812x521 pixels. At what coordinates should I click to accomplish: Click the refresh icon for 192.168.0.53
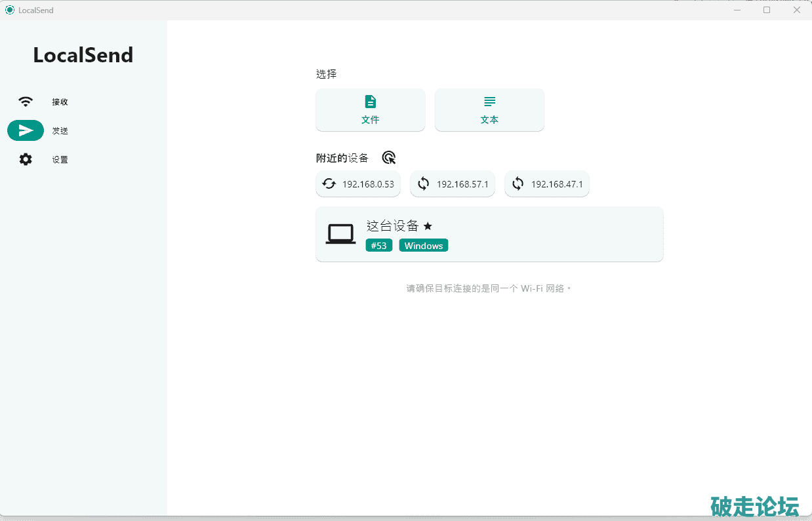pos(329,184)
